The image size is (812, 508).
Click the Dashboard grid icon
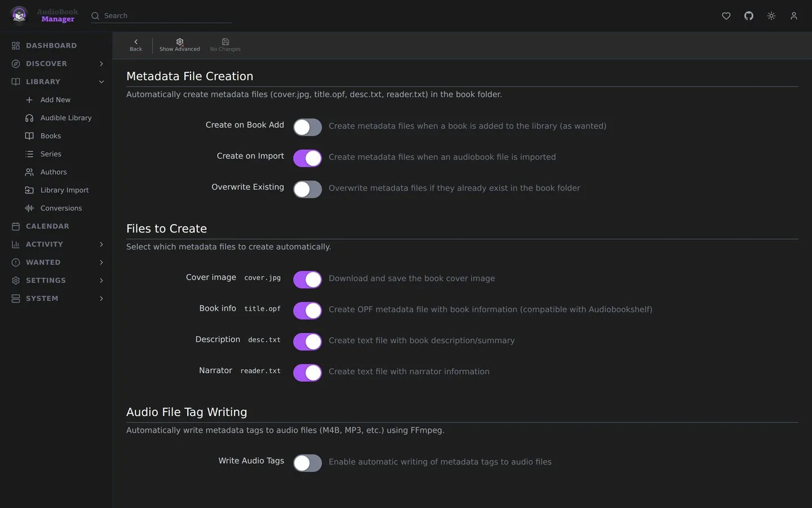pyautogui.click(x=16, y=46)
